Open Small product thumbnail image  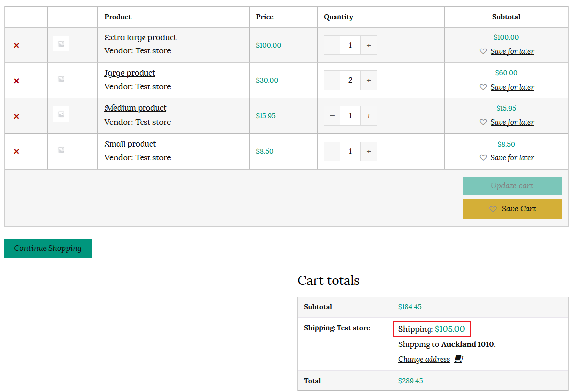pyautogui.click(x=61, y=150)
